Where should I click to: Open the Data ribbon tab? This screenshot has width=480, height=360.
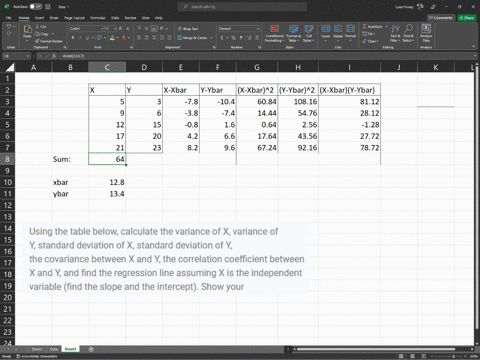[x=115, y=18]
